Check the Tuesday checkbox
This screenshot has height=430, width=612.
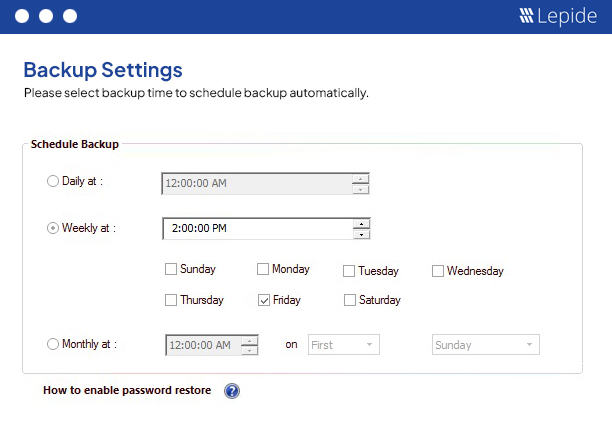(x=349, y=271)
